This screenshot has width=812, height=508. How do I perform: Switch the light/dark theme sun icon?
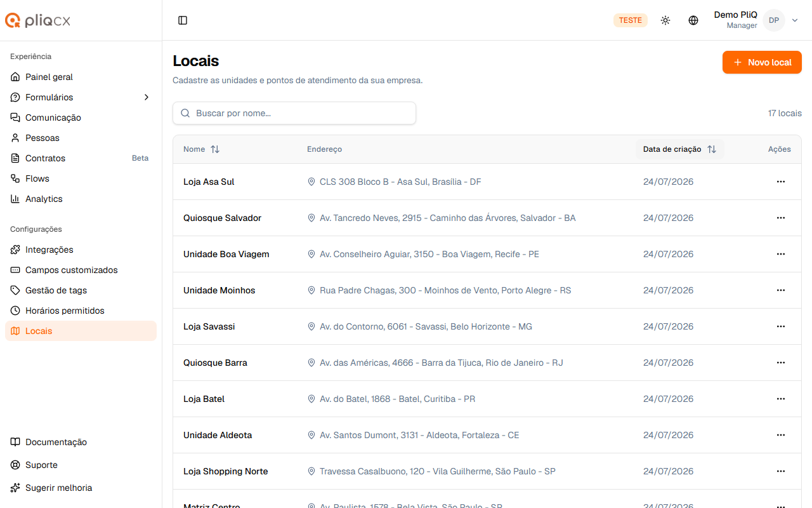coord(665,20)
